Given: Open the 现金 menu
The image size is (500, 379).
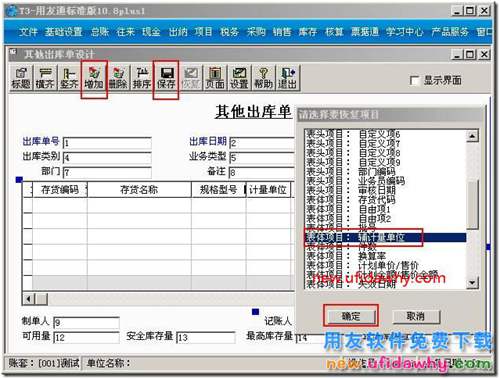Looking at the screenshot, I should coord(151,32).
